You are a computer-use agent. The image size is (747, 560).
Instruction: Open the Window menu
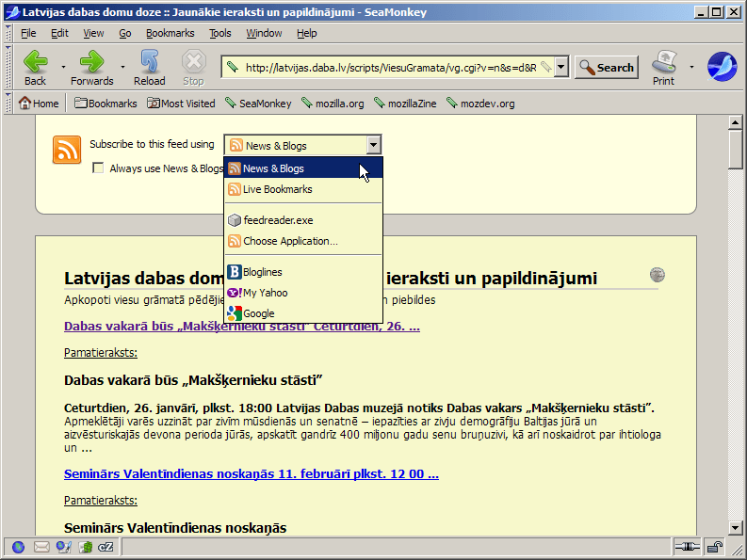[x=264, y=33]
